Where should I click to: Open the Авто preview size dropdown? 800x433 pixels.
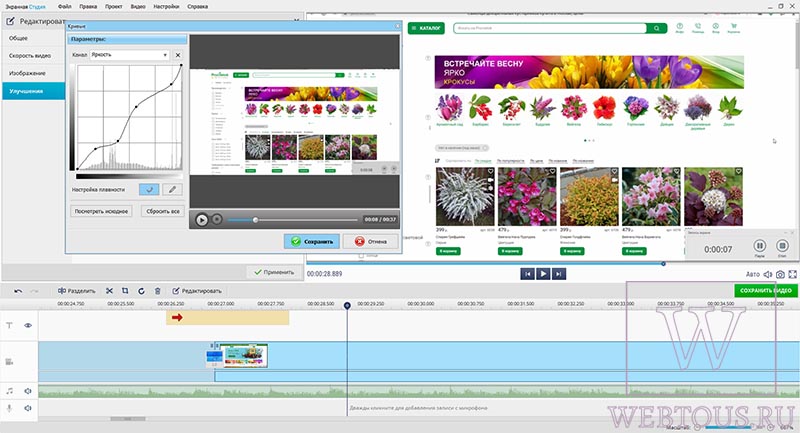pos(753,274)
